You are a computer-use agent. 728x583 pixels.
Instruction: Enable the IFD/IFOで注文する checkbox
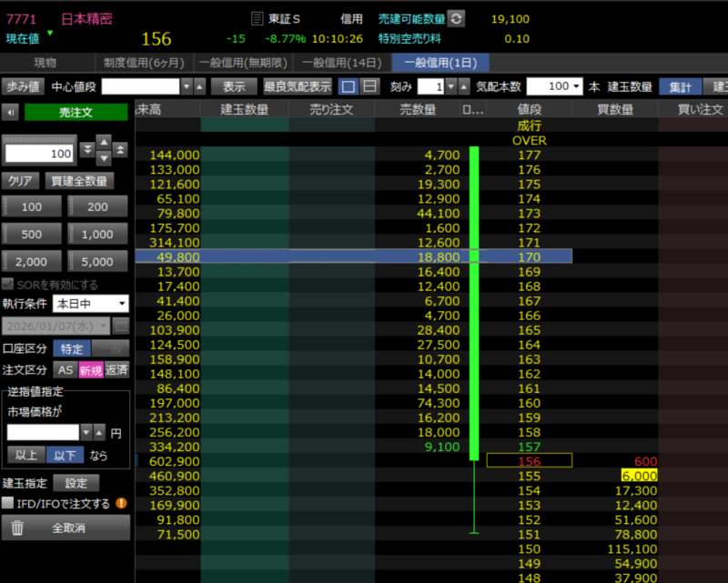pos(8,503)
